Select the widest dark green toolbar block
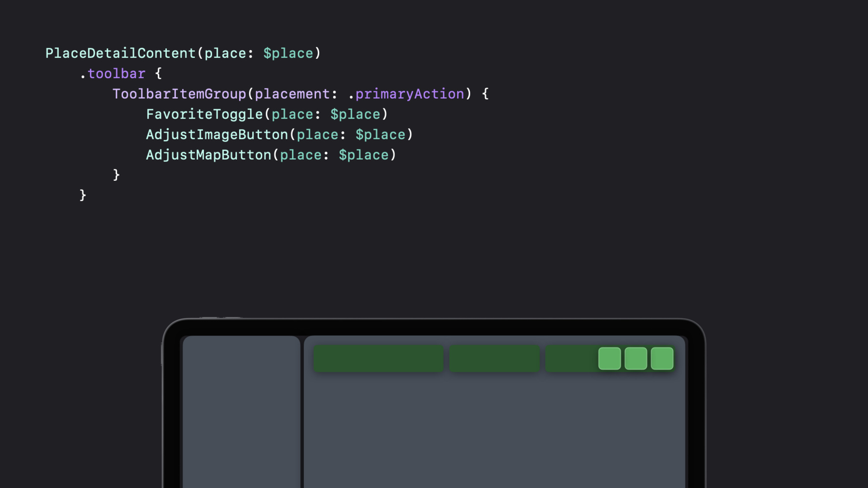The height and width of the screenshot is (488, 868). pos(379,358)
